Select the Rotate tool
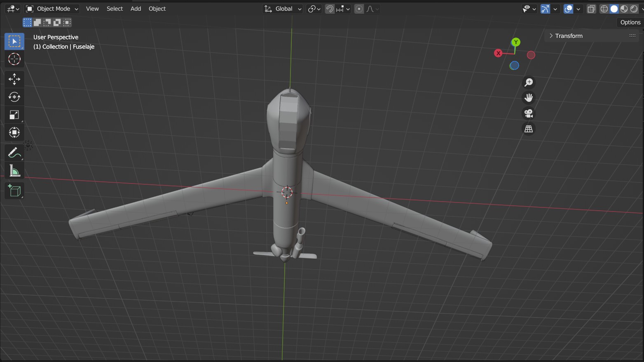644x362 pixels. (14, 96)
